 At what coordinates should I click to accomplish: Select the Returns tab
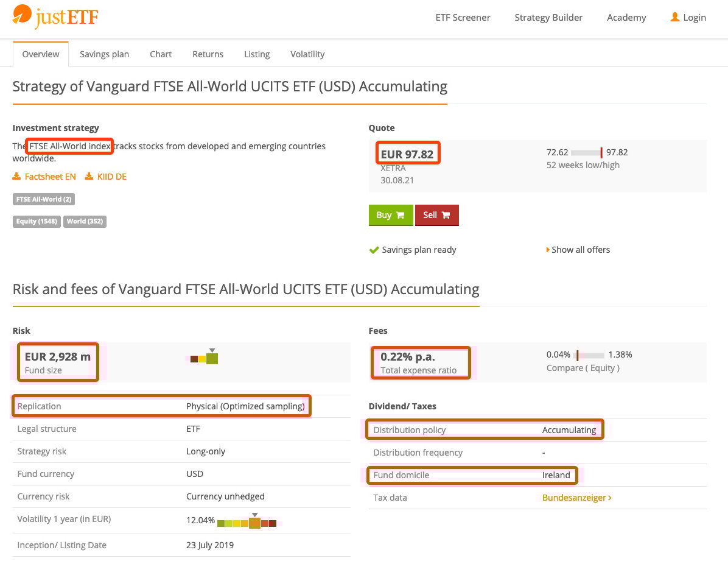pyautogui.click(x=208, y=54)
